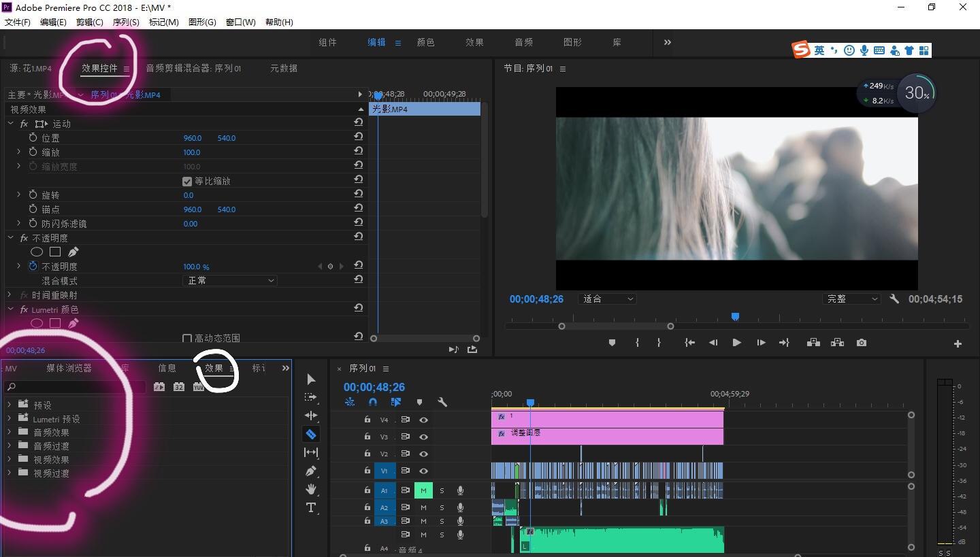Image resolution: width=980 pixels, height=557 pixels.
Task: Go to Out point in program monitor
Action: 784,343
